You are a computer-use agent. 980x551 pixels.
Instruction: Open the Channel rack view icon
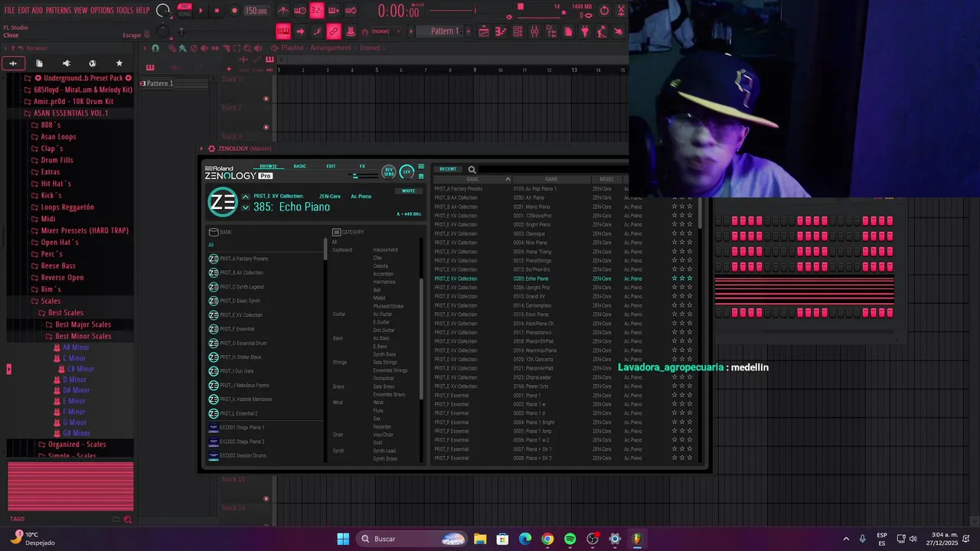(x=518, y=31)
